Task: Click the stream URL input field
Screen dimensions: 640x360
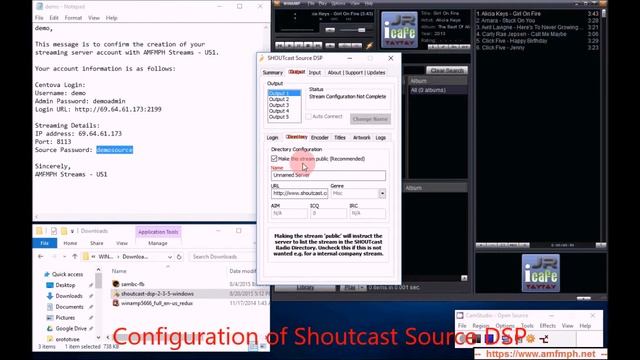Action: coord(300,193)
